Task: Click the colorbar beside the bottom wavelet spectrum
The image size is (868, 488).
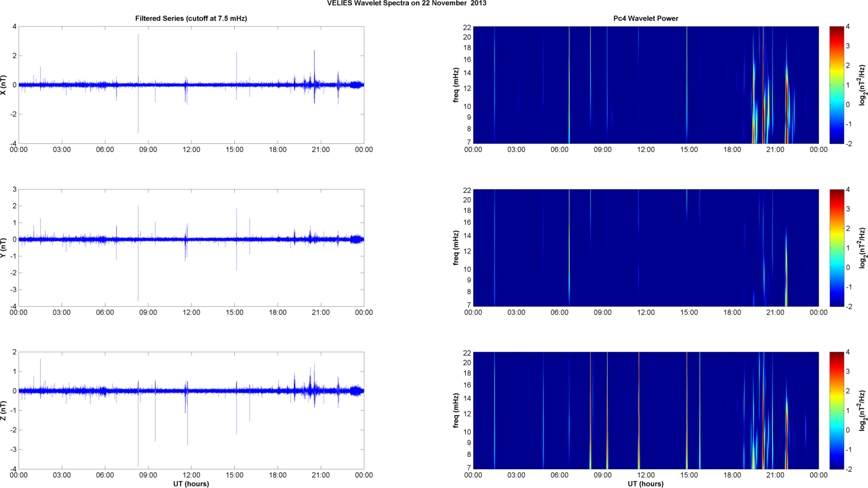Action: pos(836,411)
